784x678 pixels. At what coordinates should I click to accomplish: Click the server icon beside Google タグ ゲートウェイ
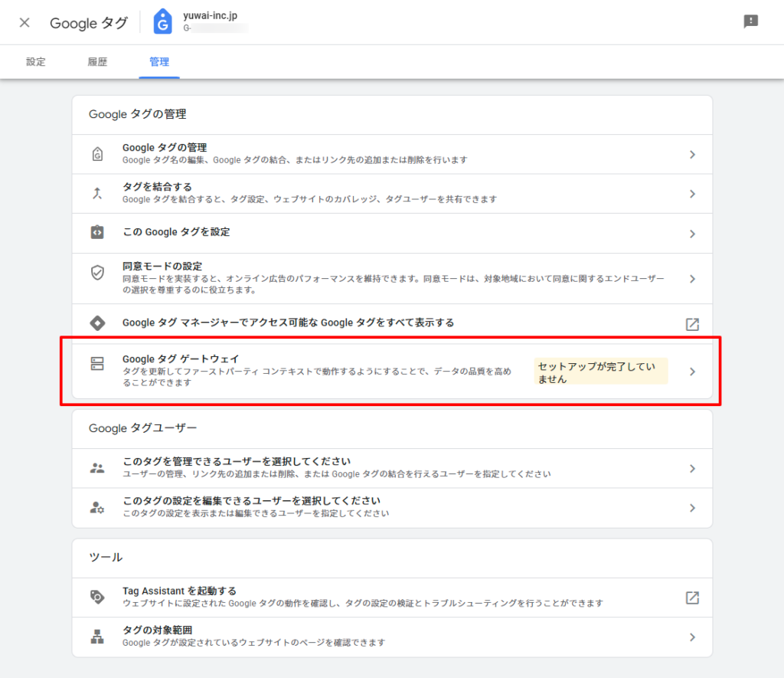[x=97, y=364]
